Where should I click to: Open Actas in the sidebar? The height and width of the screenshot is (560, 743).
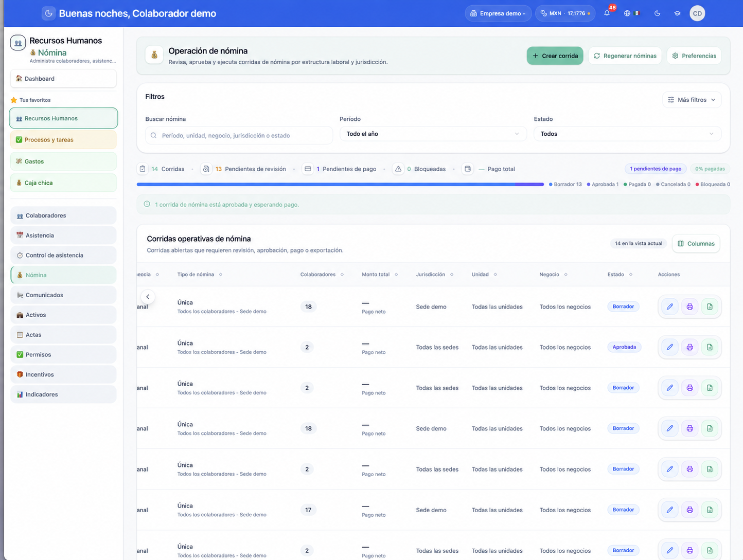[63, 335]
